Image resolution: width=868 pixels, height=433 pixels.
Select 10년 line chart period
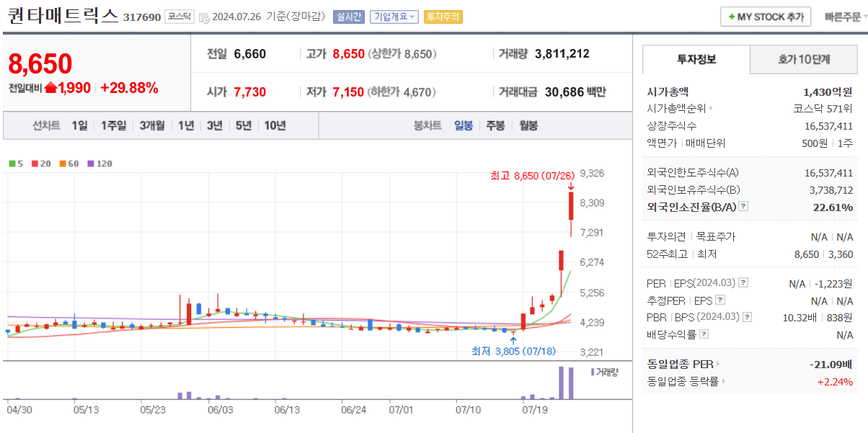point(275,125)
